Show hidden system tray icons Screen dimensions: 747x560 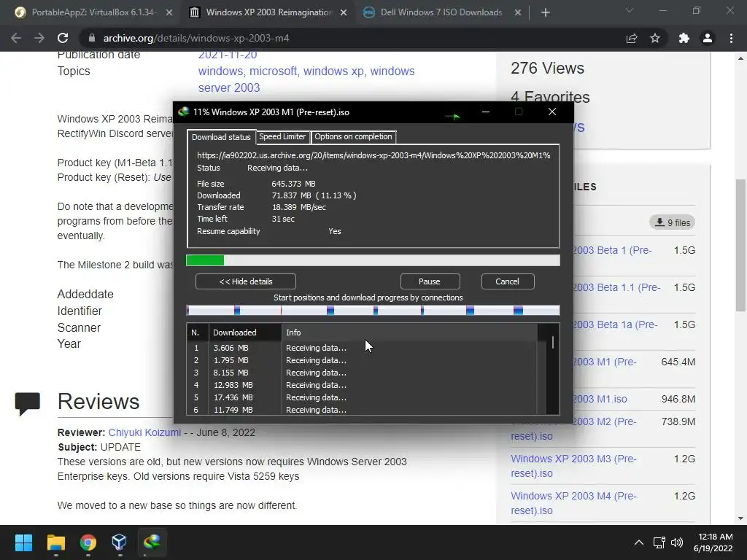pos(639,542)
